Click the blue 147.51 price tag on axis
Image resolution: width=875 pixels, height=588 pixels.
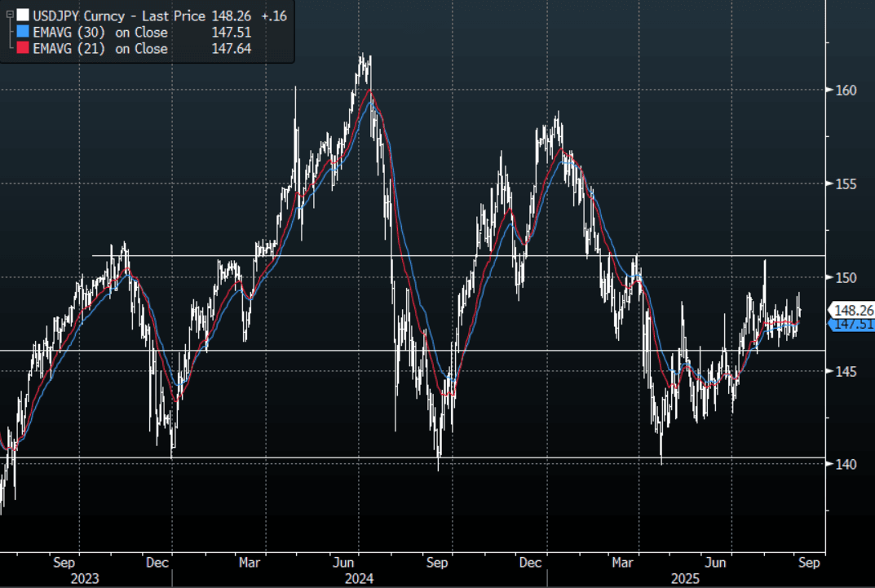click(851, 325)
